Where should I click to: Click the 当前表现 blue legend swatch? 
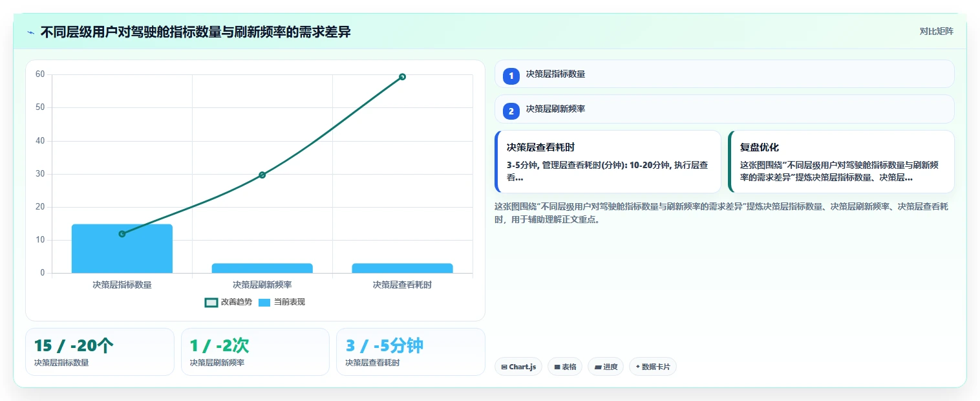(x=264, y=303)
